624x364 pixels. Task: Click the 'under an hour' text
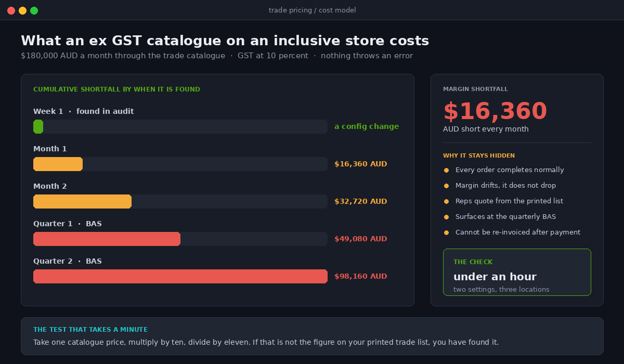click(x=495, y=277)
